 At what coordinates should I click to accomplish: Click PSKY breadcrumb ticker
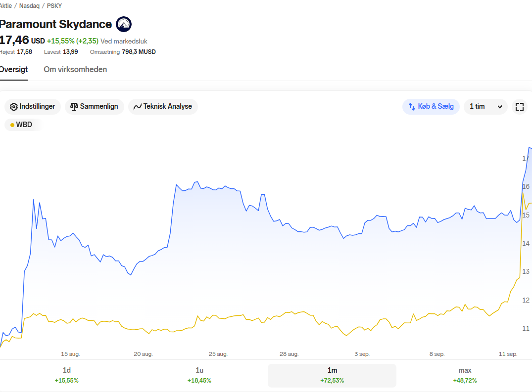coord(54,6)
